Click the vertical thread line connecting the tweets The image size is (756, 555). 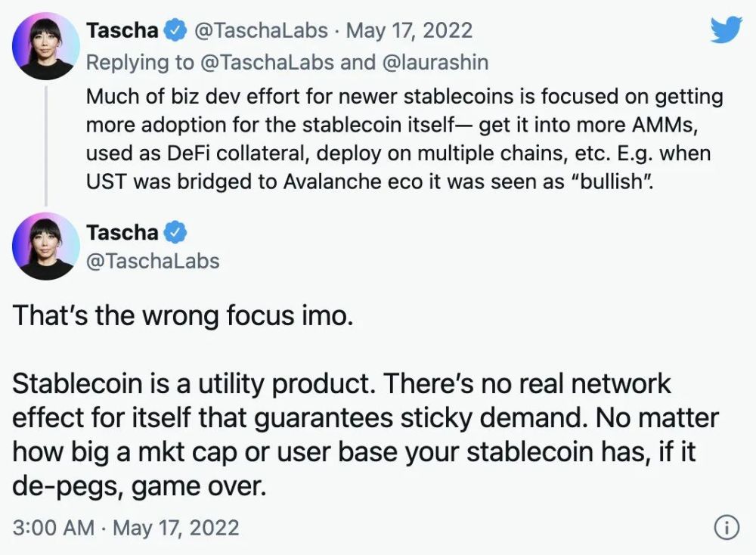pyautogui.click(x=46, y=145)
